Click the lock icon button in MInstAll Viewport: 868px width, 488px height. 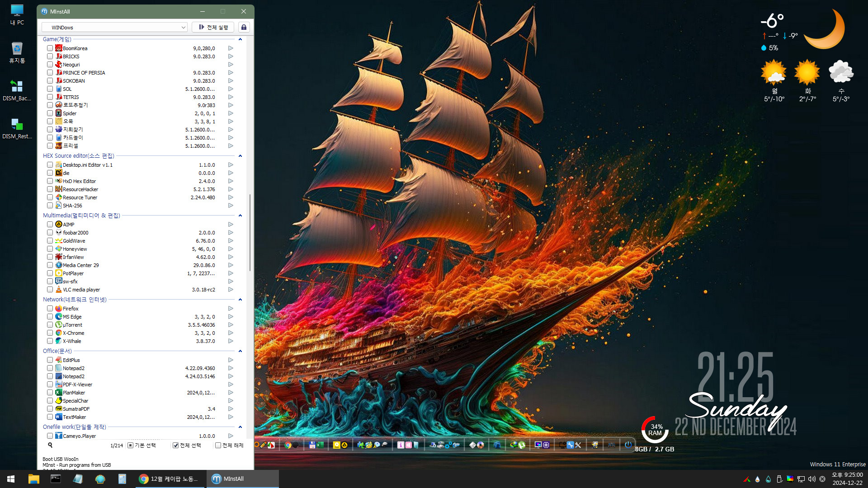[244, 27]
